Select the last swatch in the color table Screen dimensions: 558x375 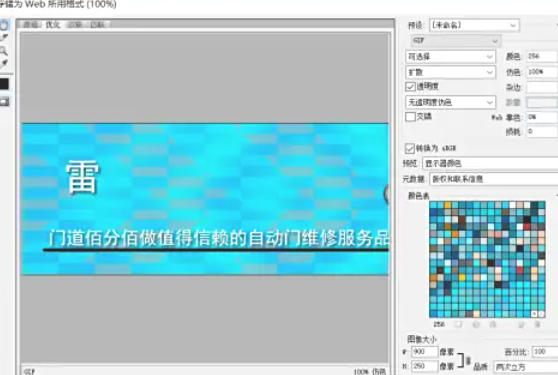pyautogui.click(x=541, y=314)
